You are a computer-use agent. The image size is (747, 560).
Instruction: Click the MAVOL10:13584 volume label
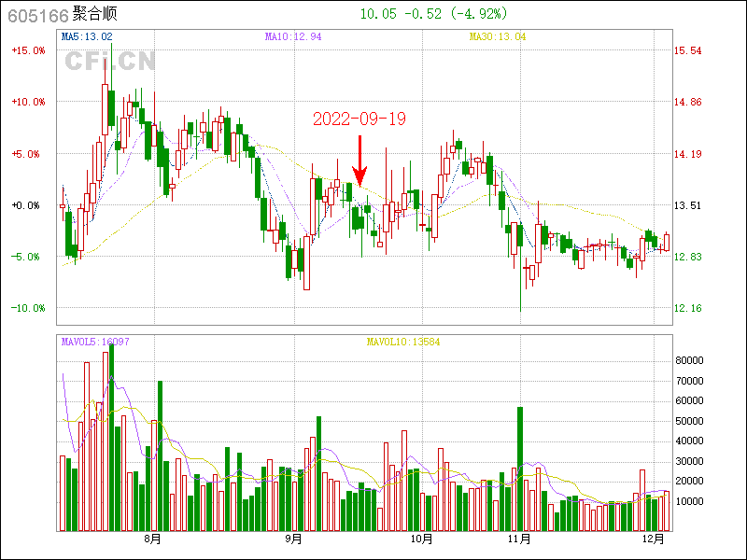click(x=402, y=342)
